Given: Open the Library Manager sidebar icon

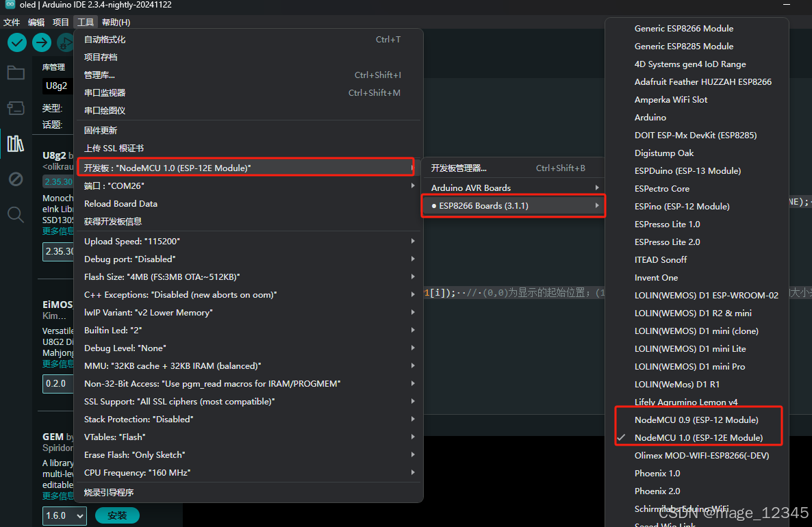Looking at the screenshot, I should (x=16, y=144).
